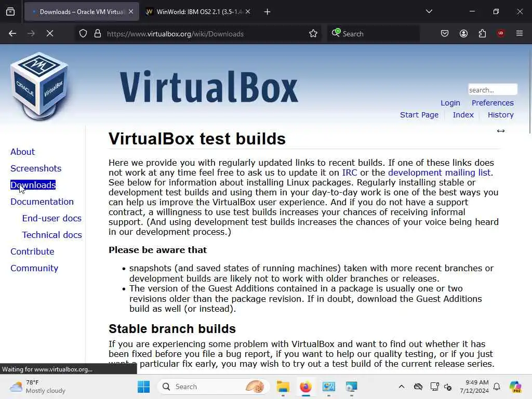Bookmark this page with the star icon
Viewport: 532px width, 399px height.
pos(313,34)
